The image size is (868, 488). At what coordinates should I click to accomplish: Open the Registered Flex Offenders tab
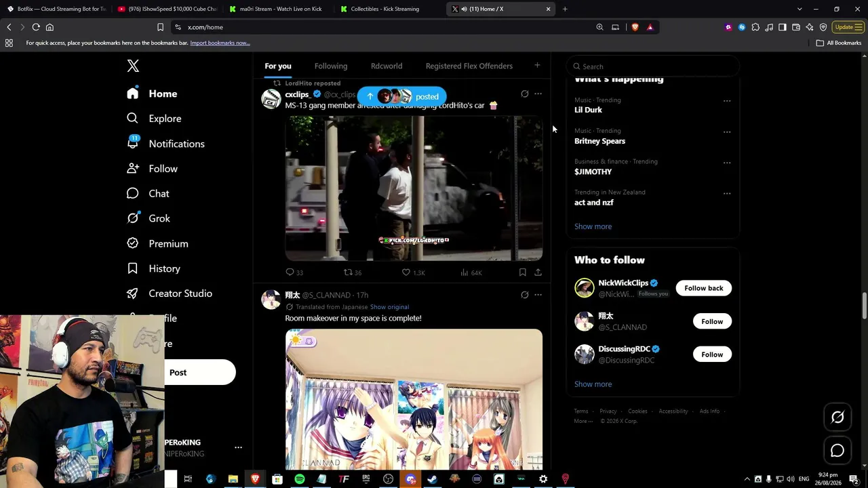[469, 66]
